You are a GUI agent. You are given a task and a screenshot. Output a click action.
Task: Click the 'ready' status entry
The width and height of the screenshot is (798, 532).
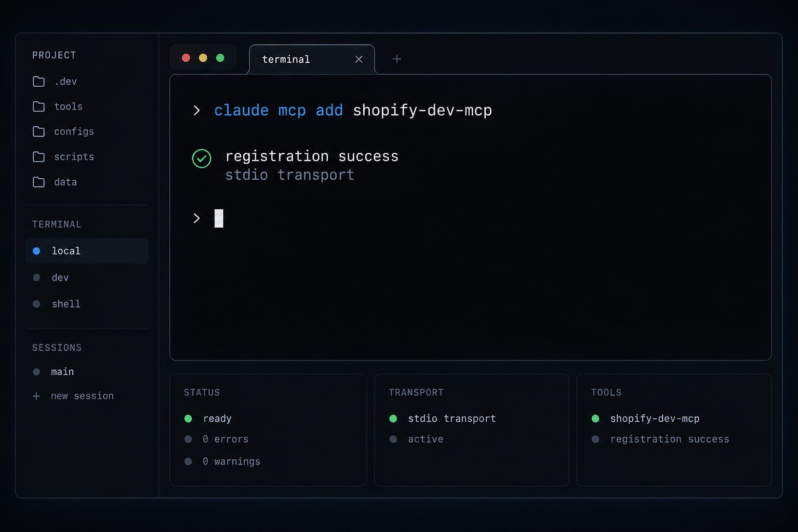pyautogui.click(x=217, y=419)
